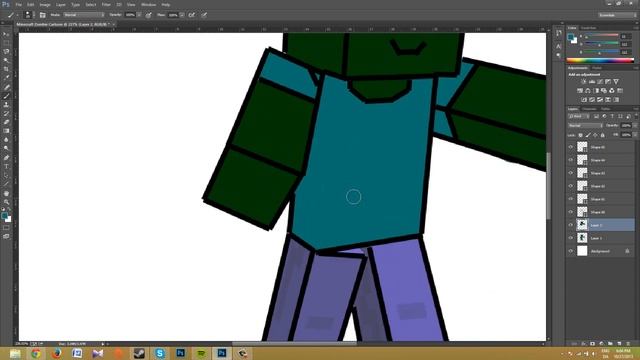
Task: Hide Layer 1 visibility eye
Action: click(571, 238)
